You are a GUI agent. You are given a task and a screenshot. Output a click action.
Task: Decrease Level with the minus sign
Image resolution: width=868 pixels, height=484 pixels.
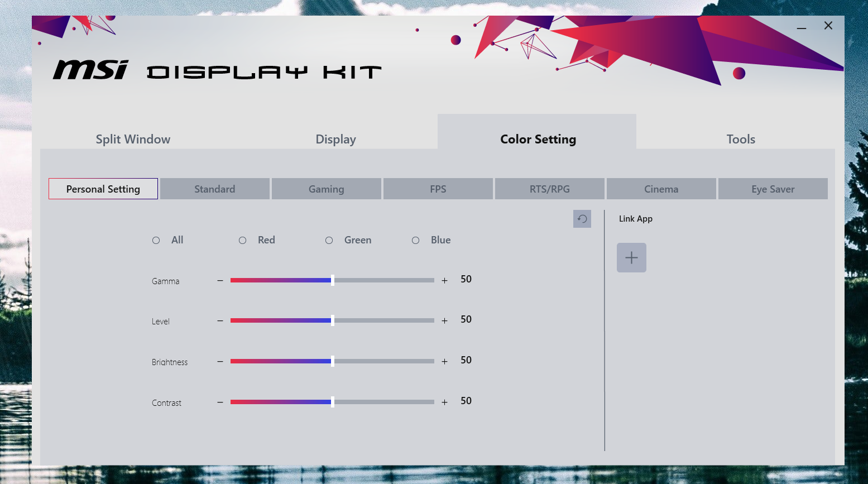tap(220, 320)
